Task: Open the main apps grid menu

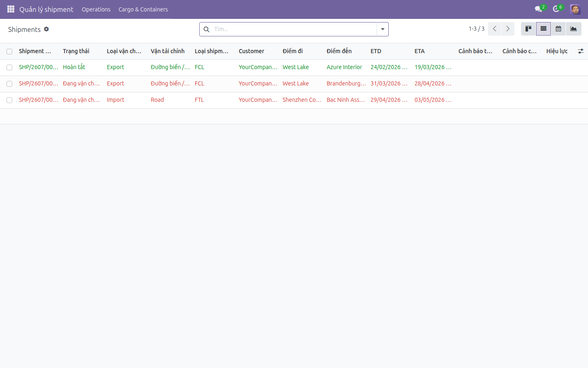Action: [x=11, y=9]
